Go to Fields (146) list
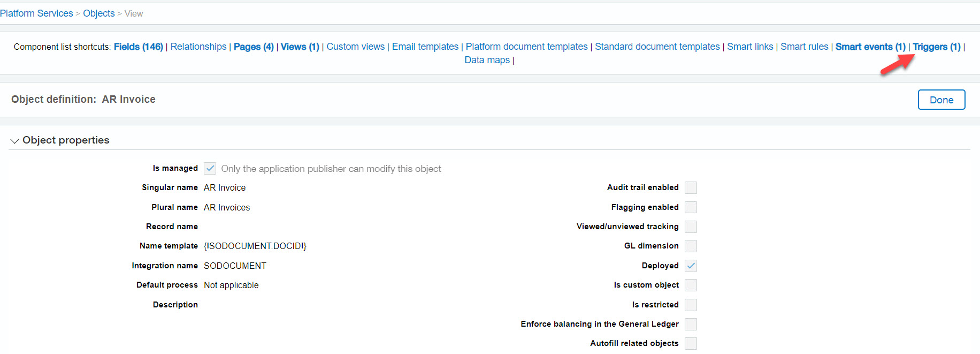 pos(138,47)
